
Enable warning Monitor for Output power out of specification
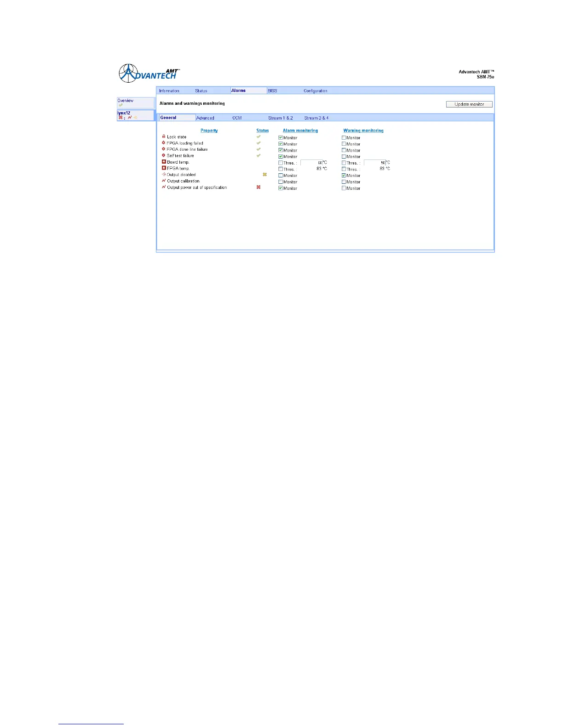click(344, 188)
